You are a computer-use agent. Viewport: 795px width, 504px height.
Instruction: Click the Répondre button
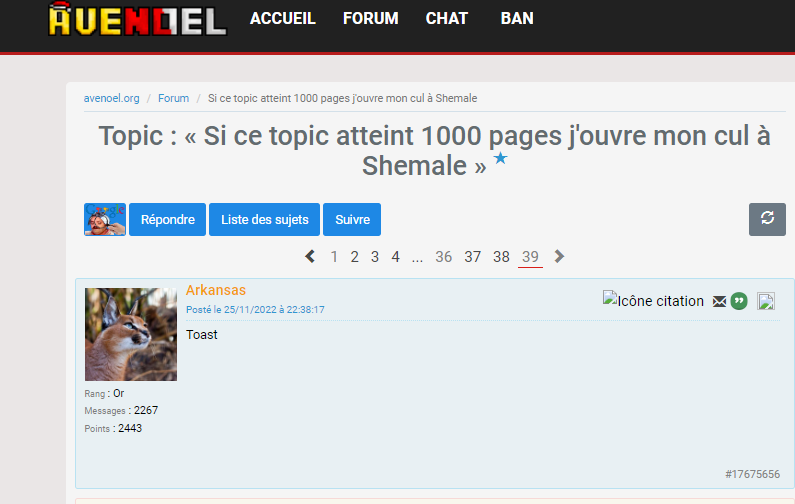(x=167, y=220)
